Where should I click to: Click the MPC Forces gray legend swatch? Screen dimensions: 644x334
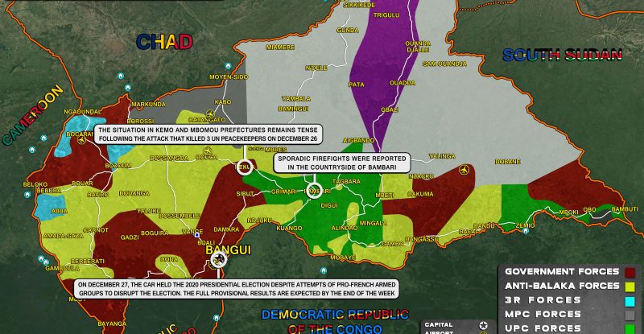632,315
